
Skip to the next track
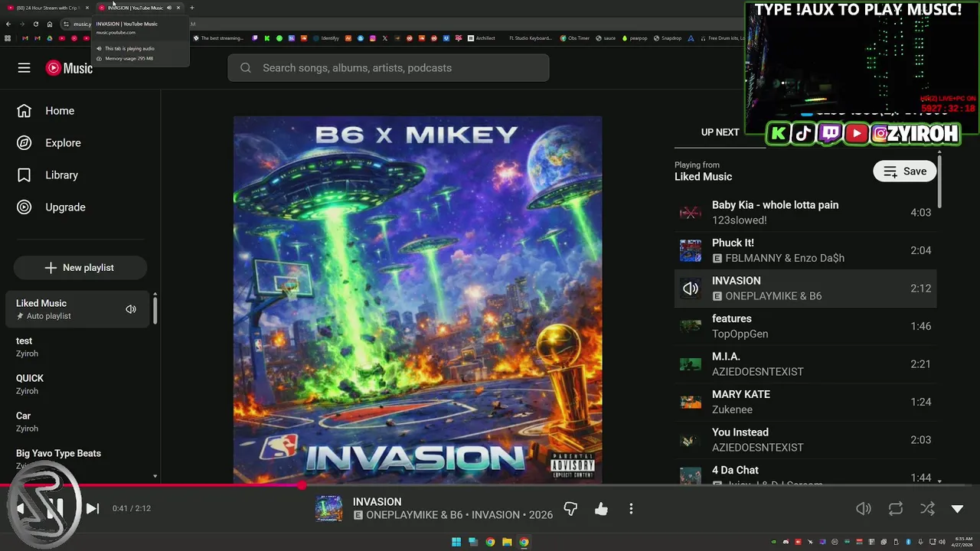pyautogui.click(x=93, y=508)
